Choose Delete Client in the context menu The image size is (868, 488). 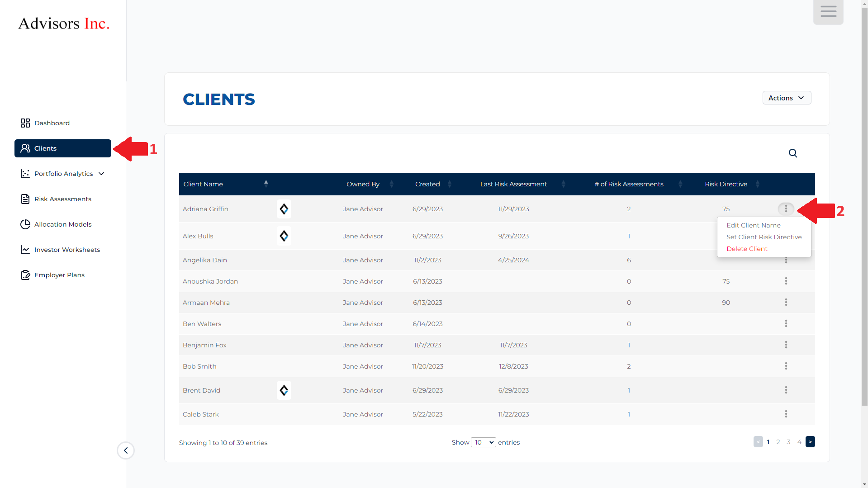[747, 249]
